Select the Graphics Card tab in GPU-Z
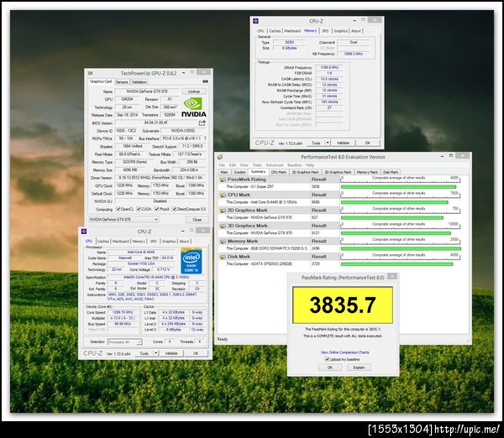 coord(101,81)
